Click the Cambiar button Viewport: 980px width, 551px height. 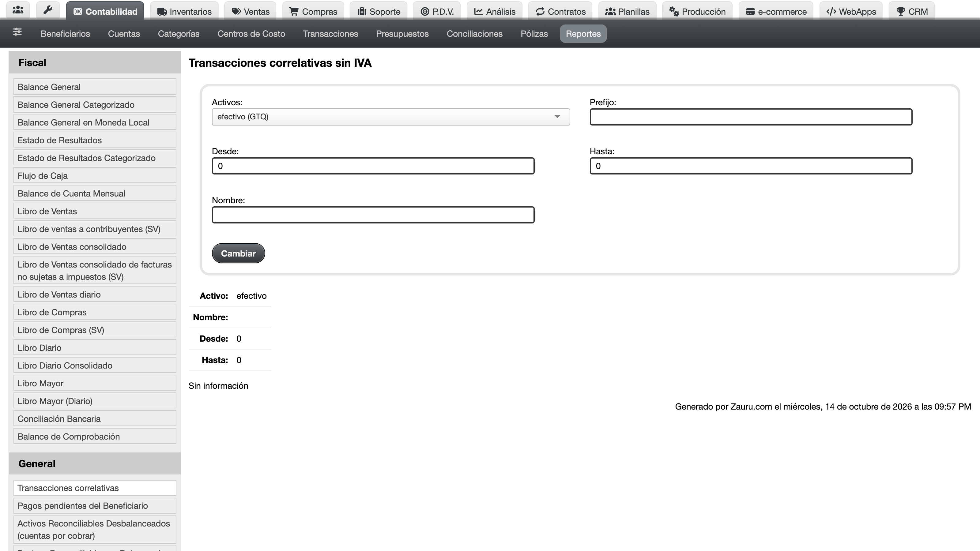click(239, 253)
